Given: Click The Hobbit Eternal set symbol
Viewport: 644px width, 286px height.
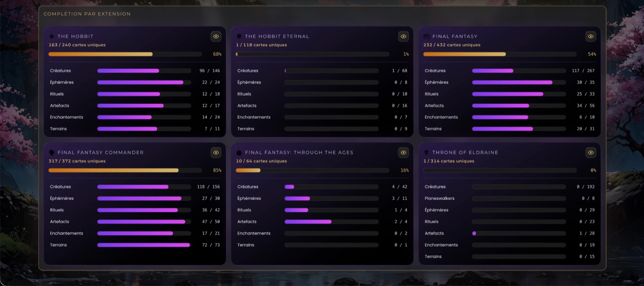Looking at the screenshot, I should click(239, 36).
